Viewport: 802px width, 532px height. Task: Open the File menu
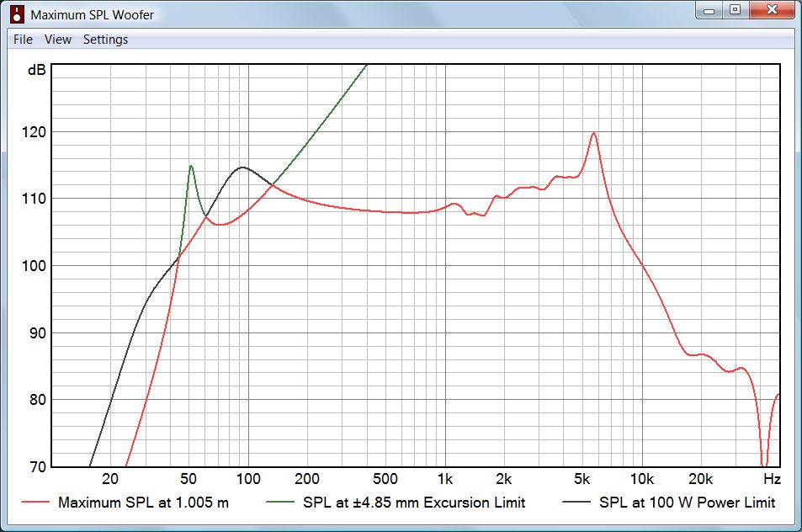click(x=23, y=40)
